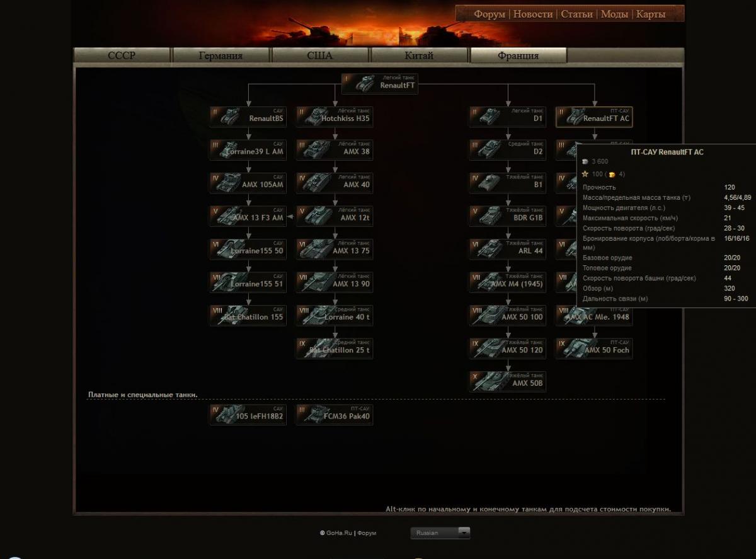This screenshot has width=756, height=559.
Task: Open the GoHa.Ru footer link
Action: tap(339, 533)
